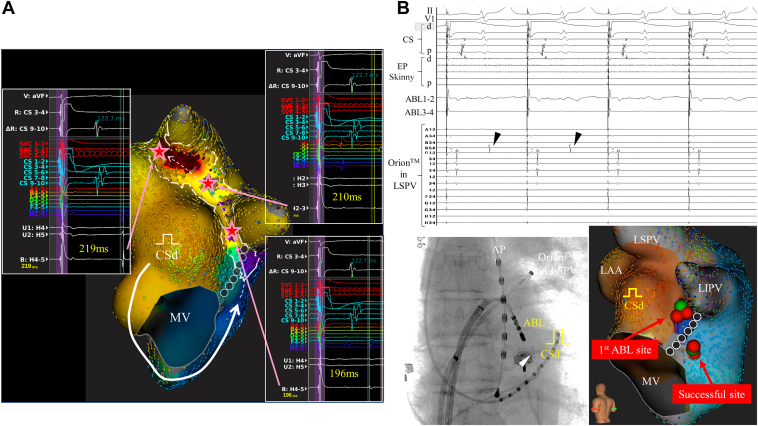
Task: Click the pink star linked to the 196ms inset
Action: point(232,232)
